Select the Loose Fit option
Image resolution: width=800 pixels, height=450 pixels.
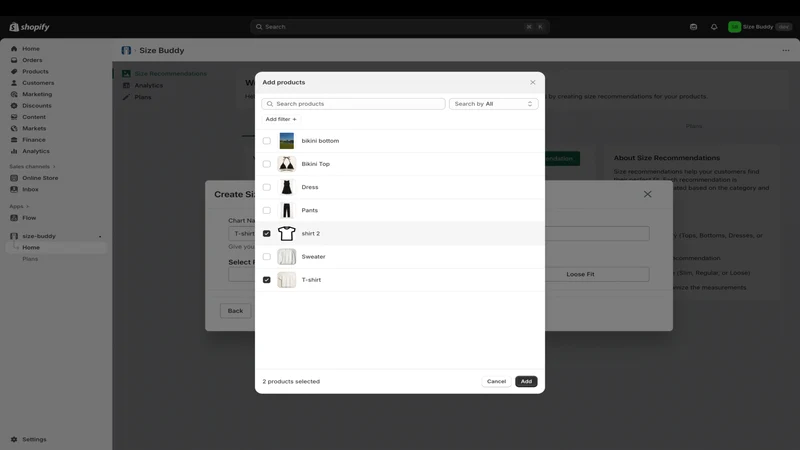(580, 274)
